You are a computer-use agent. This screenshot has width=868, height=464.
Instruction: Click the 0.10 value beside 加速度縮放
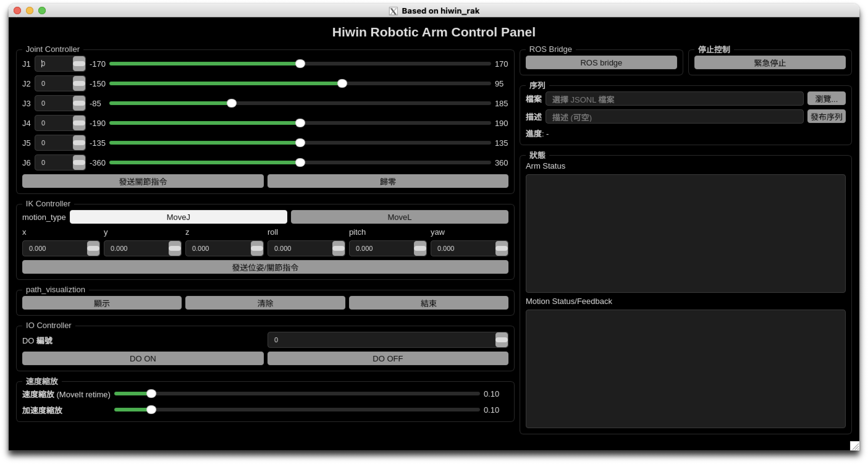coord(491,410)
